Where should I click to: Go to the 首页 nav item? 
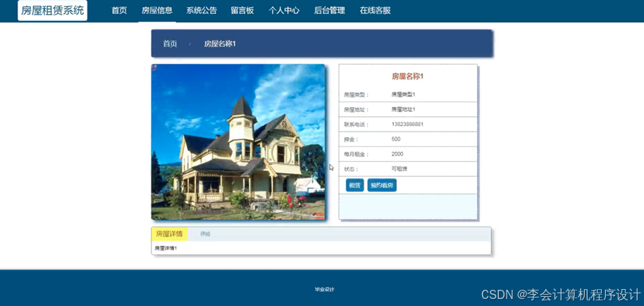[119, 11]
